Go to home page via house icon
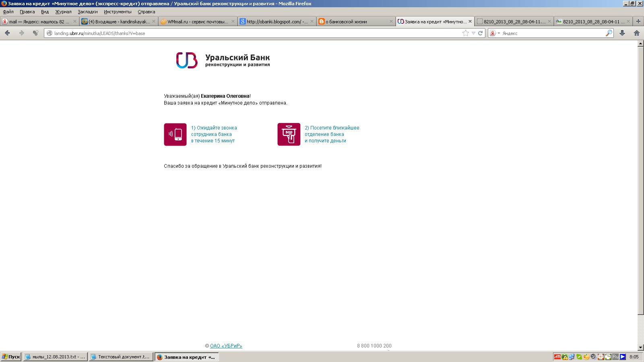 point(637,33)
